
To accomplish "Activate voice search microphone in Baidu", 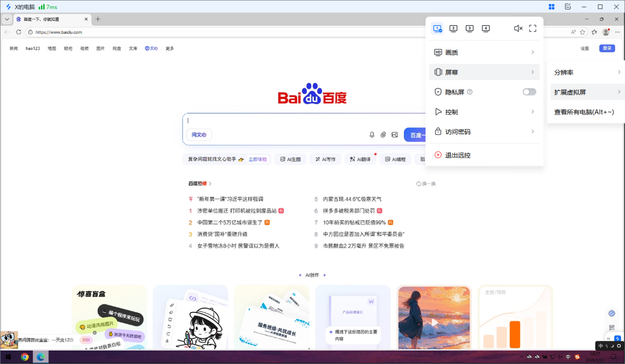I will [x=372, y=134].
